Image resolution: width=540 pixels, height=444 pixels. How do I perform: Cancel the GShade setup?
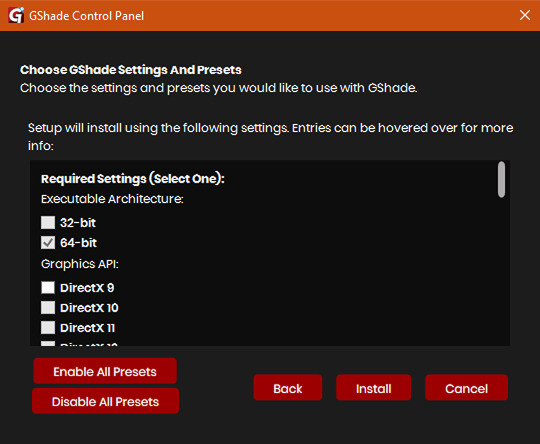(x=466, y=388)
